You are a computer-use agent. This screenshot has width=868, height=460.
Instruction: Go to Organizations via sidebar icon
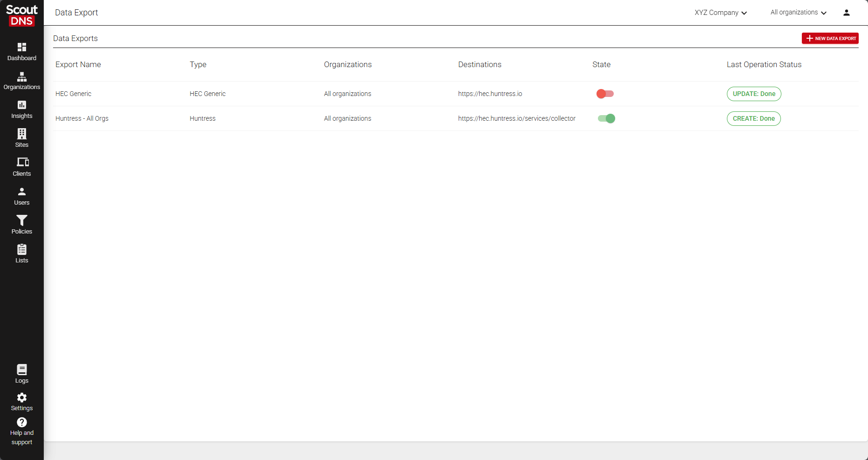[x=22, y=77]
